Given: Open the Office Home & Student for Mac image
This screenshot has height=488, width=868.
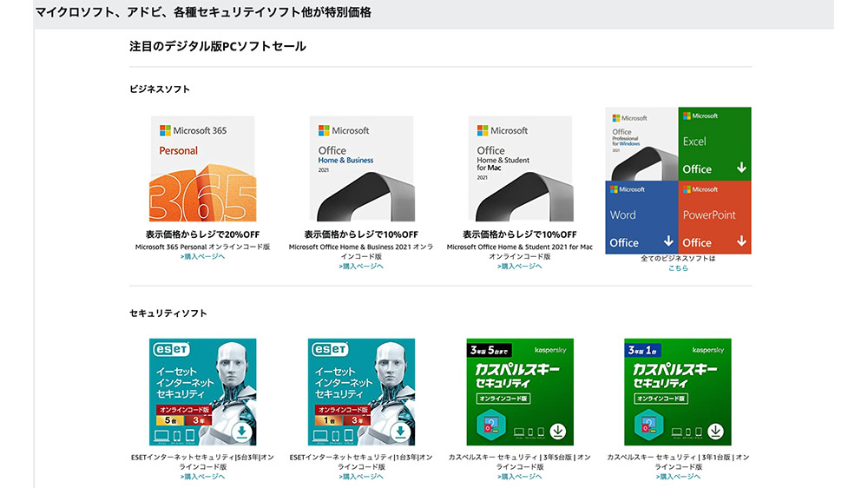Looking at the screenshot, I should coord(520,169).
